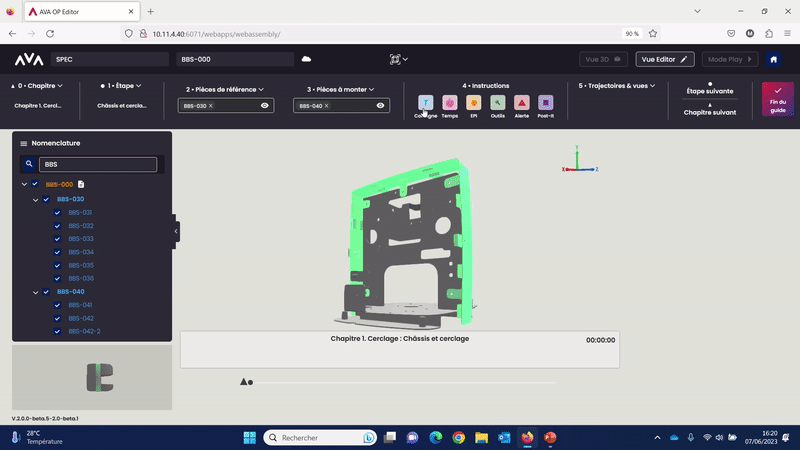
Task: Click the AVA logo
Action: [x=29, y=59]
